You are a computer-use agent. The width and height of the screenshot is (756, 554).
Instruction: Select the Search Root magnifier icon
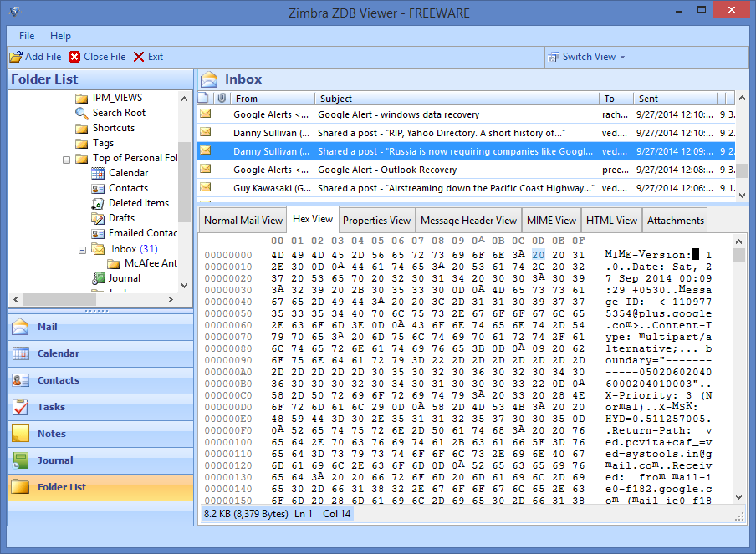click(81, 113)
